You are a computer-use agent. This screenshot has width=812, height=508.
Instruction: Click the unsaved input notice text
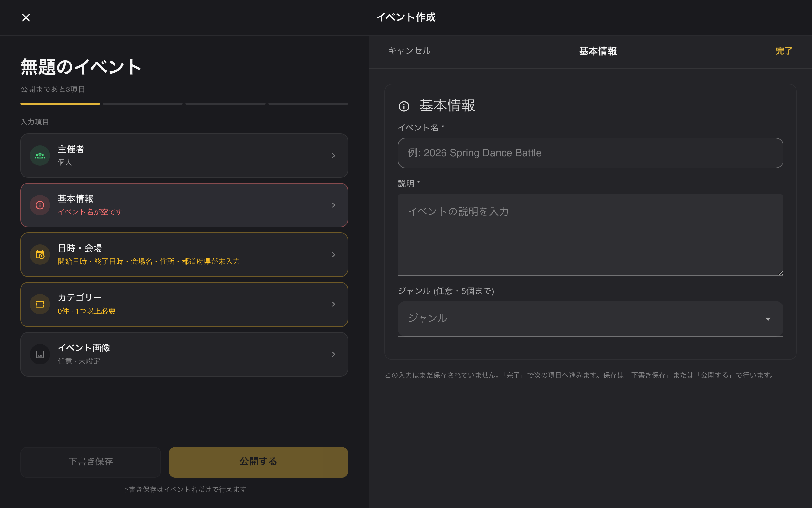[x=580, y=375]
